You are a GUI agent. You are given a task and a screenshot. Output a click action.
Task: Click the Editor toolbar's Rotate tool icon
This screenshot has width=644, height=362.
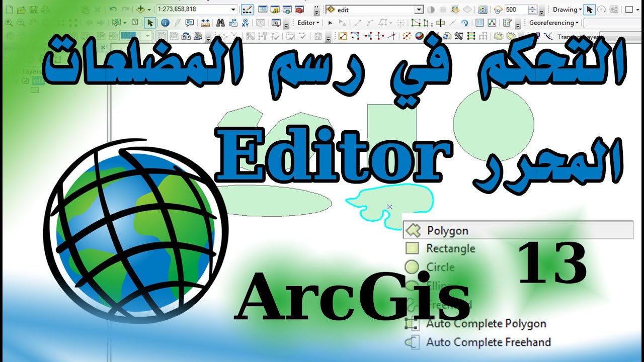[465, 23]
